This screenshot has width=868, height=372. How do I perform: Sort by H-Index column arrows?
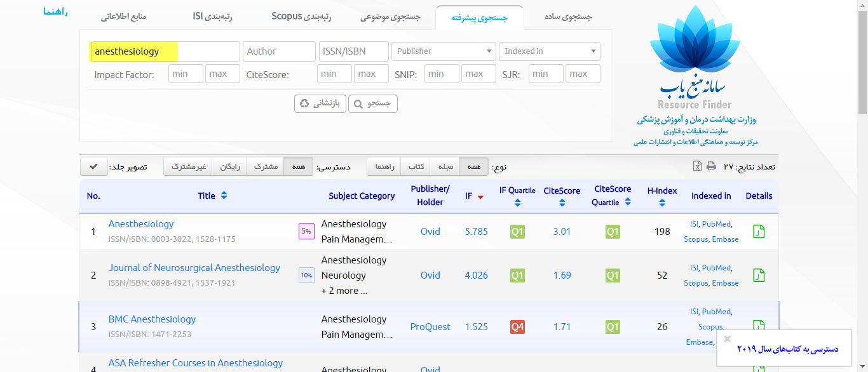pyautogui.click(x=662, y=203)
